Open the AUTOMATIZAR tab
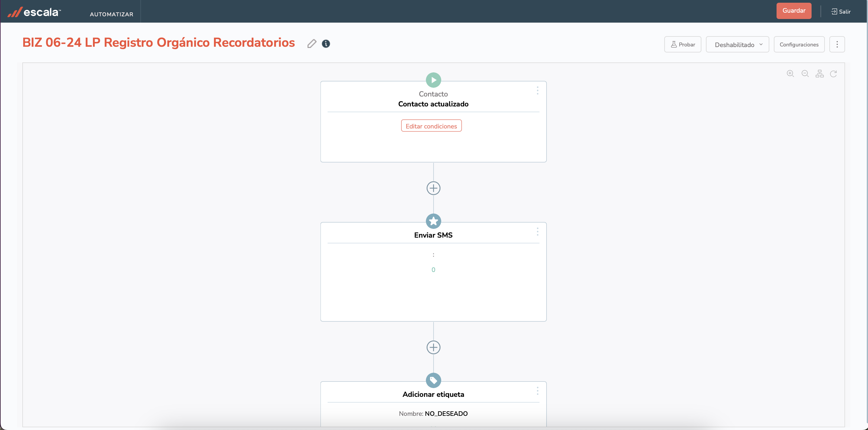Screen dimensions: 868x430 (x=112, y=14)
